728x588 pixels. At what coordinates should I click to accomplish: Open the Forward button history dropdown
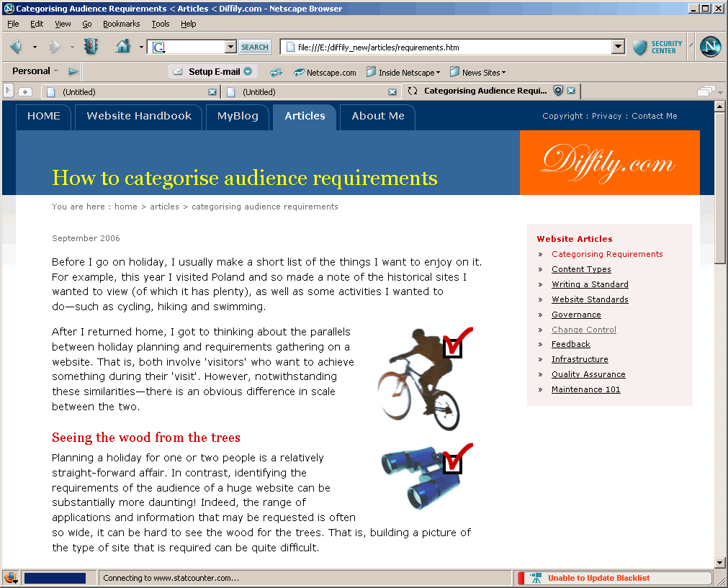72,47
